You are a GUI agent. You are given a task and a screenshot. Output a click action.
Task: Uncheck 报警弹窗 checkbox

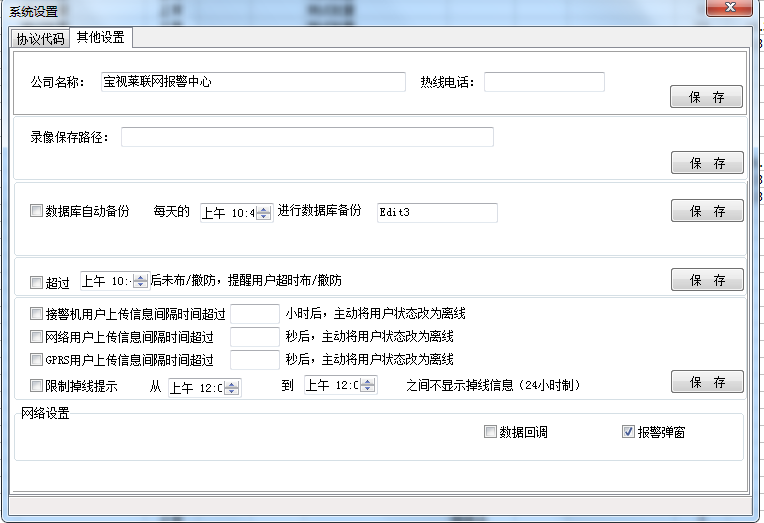point(629,431)
